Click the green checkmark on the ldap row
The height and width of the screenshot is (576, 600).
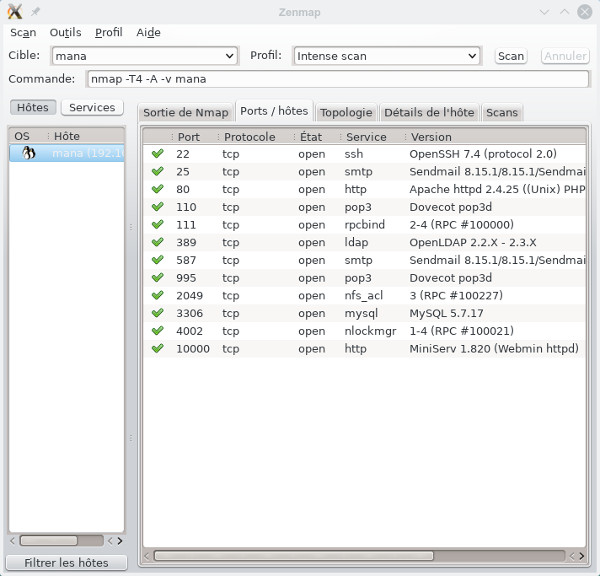pyautogui.click(x=157, y=243)
